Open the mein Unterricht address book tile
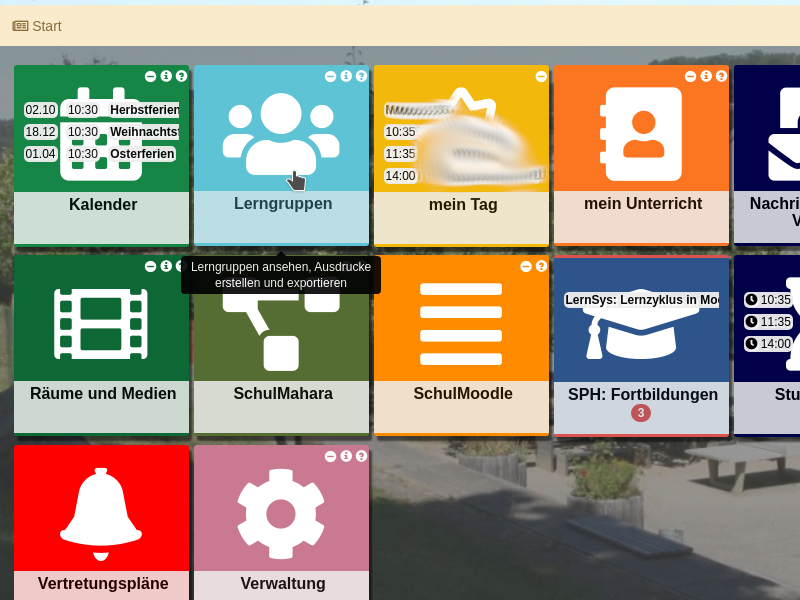800x600 pixels. tap(641, 134)
